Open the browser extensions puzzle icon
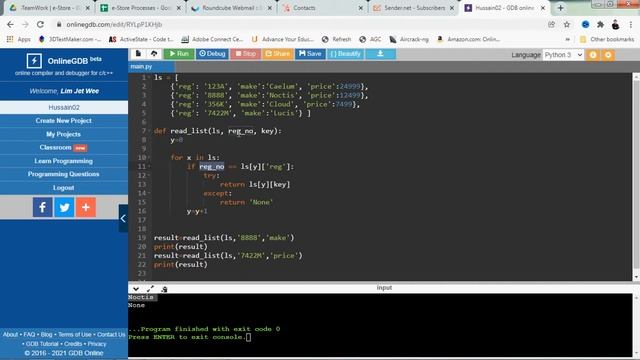Image resolution: width=640 pixels, height=360 pixels. tap(600, 24)
